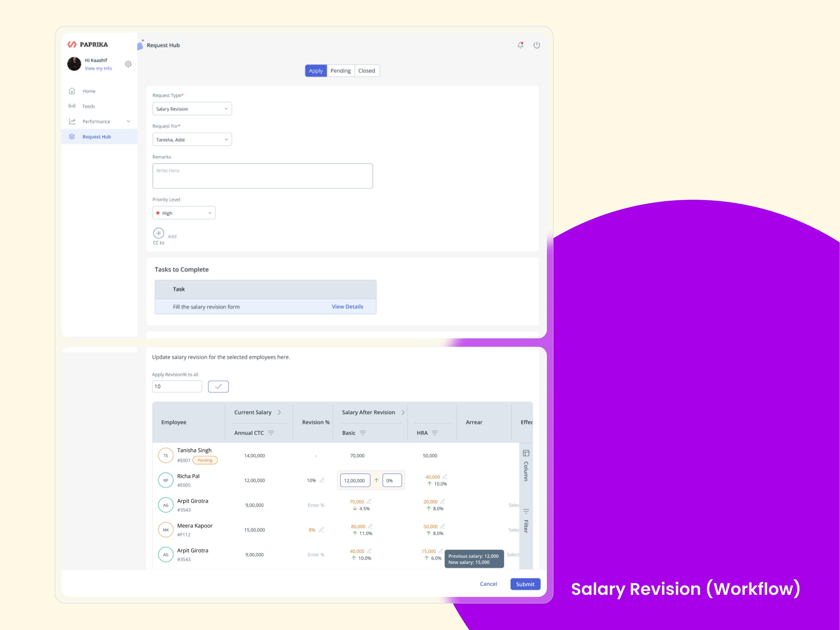Open settings gear beside Hi Kaashif
The image size is (840, 630).
(128, 64)
